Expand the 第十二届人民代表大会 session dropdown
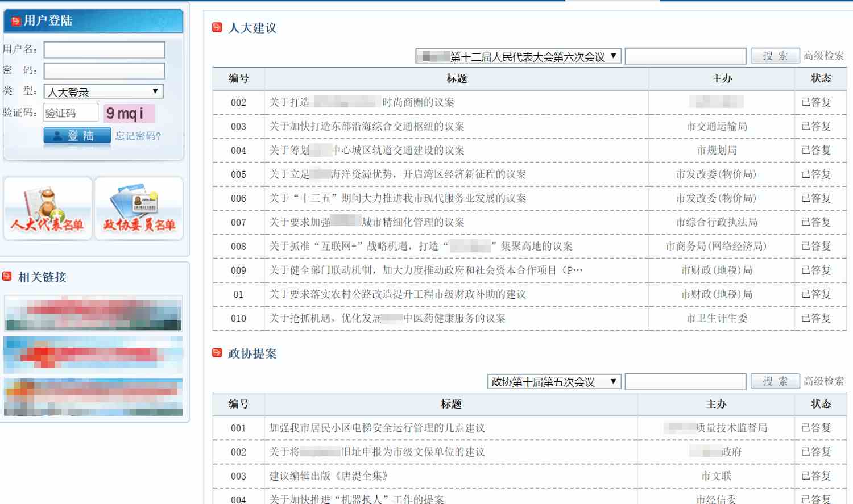 click(x=518, y=56)
